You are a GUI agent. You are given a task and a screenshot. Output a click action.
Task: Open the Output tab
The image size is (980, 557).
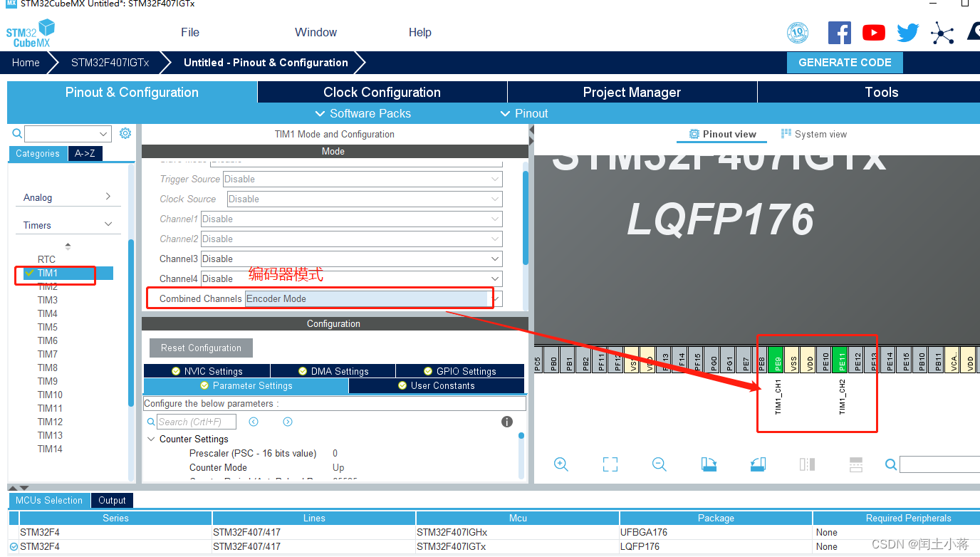(x=112, y=500)
